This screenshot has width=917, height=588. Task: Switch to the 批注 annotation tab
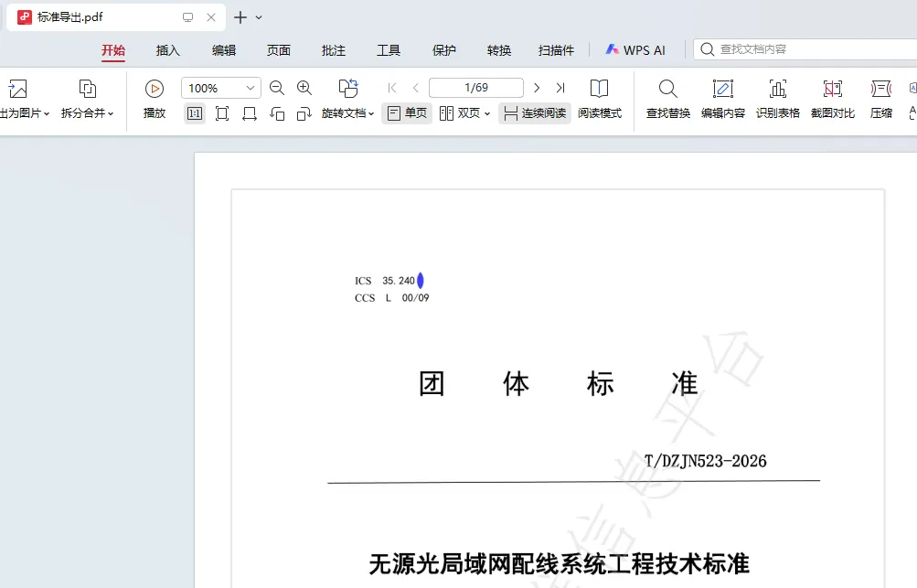tap(334, 50)
